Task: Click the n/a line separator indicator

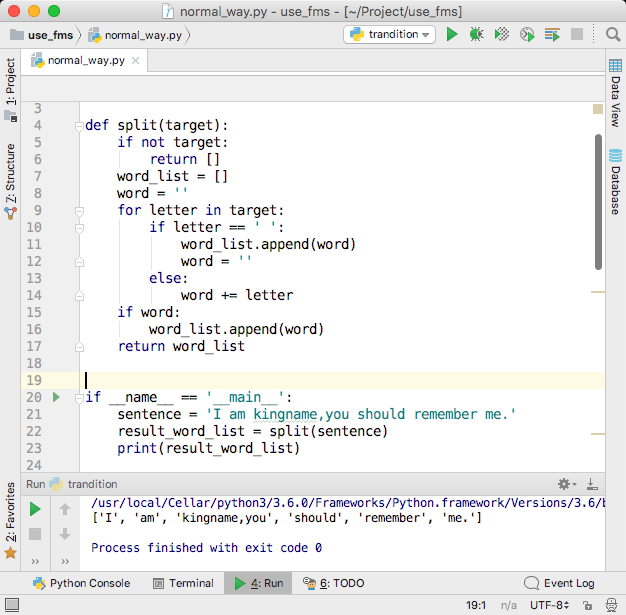Action: coord(508,605)
